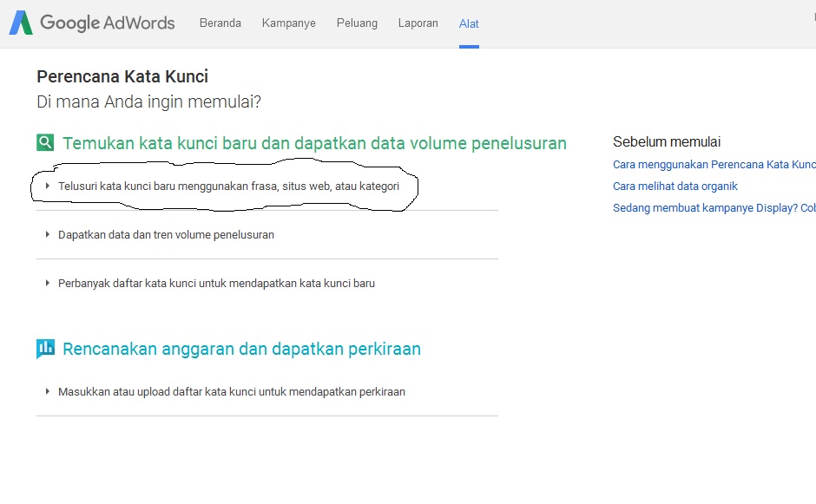Click the green magnifier search icon
This screenshot has width=816, height=504.
45,143
